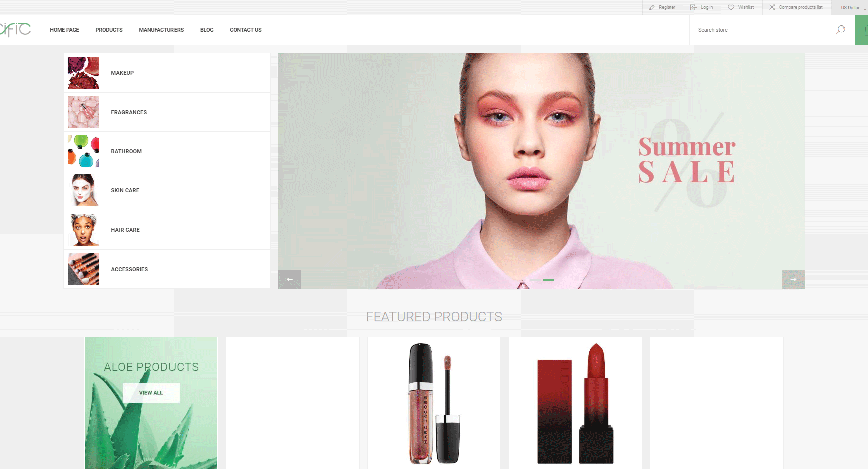Click View All on Aloe Products
The width and height of the screenshot is (868, 469).
coord(151,393)
